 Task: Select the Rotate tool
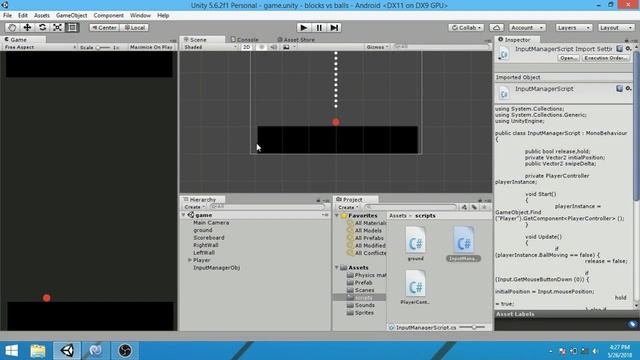pos(42,27)
